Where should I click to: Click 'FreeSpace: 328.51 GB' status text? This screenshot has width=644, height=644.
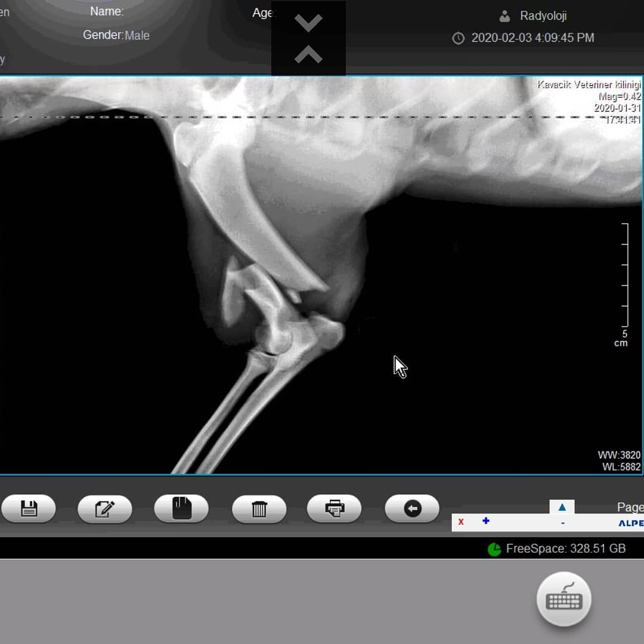click(x=565, y=549)
